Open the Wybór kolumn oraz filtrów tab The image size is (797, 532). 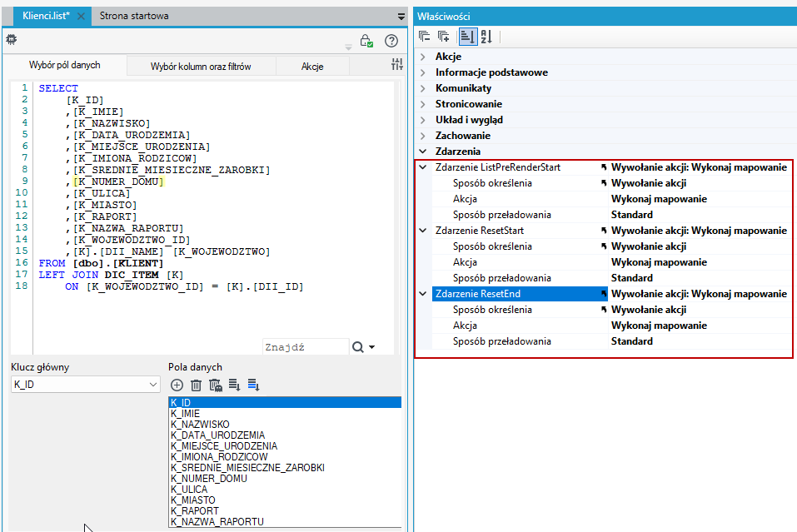point(201,67)
